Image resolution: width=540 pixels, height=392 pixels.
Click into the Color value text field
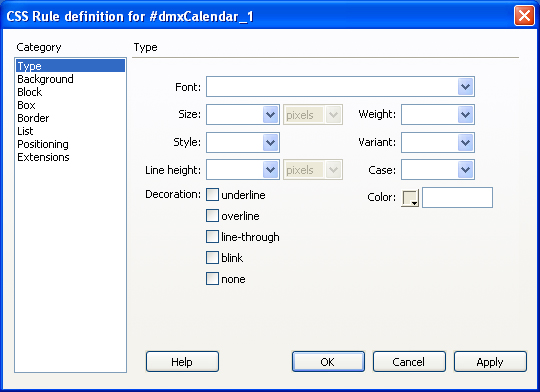(x=457, y=197)
